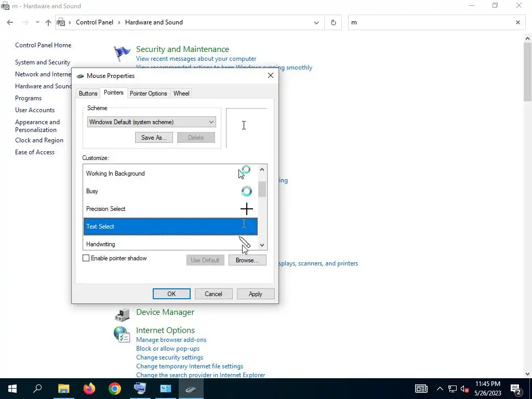Click Manage browser add-ons link

coord(171,340)
